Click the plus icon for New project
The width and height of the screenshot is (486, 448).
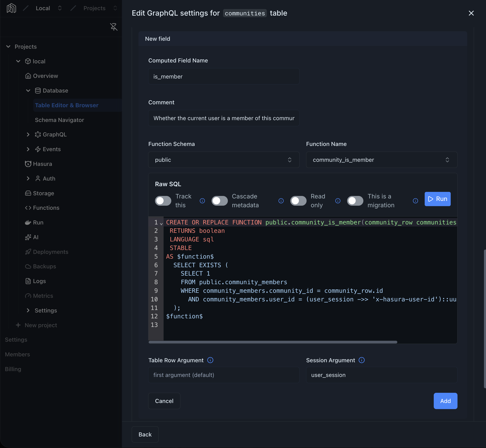click(18, 325)
